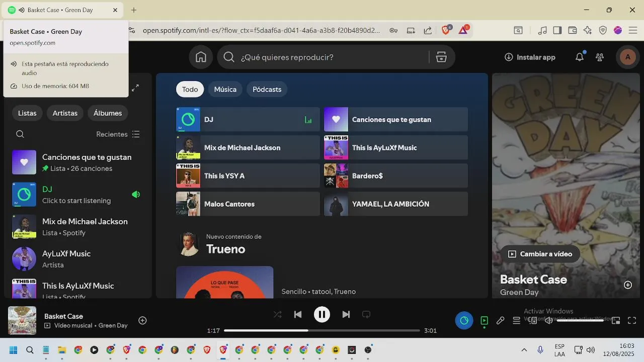Pause the current song
Screen dimensions: 644x362
coord(322,315)
